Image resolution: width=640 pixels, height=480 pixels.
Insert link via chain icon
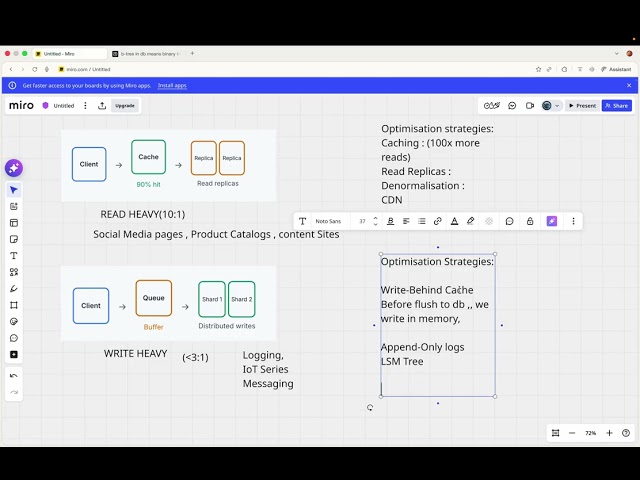(x=438, y=221)
